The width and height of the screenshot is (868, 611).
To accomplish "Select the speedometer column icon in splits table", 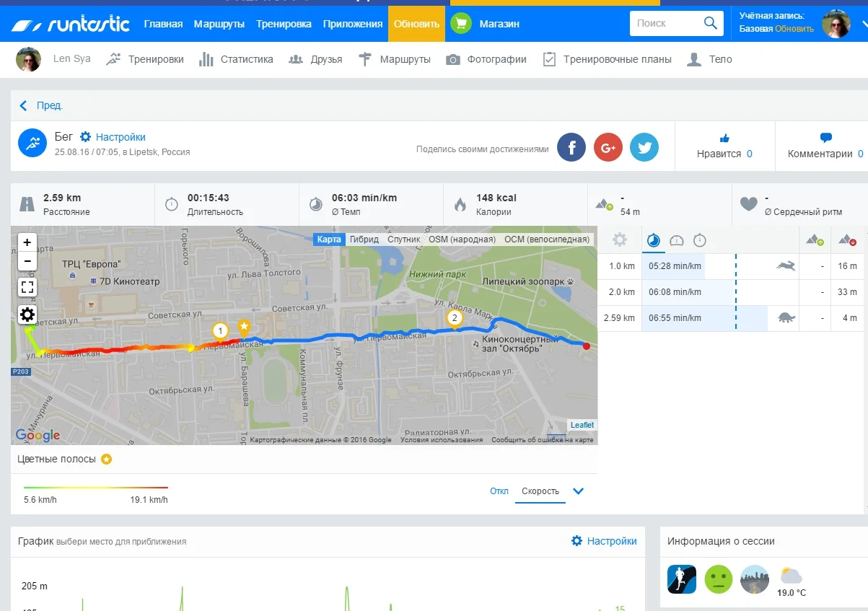I will tap(677, 240).
